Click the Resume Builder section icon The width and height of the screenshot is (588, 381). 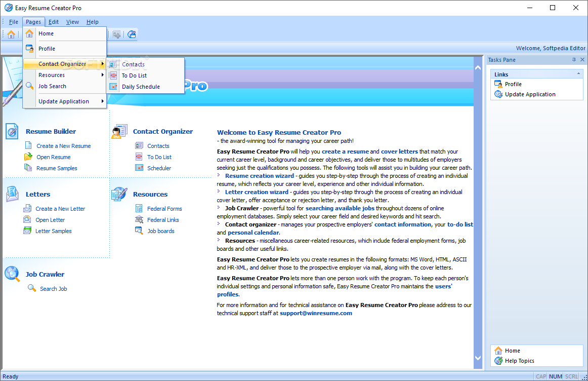tap(12, 131)
